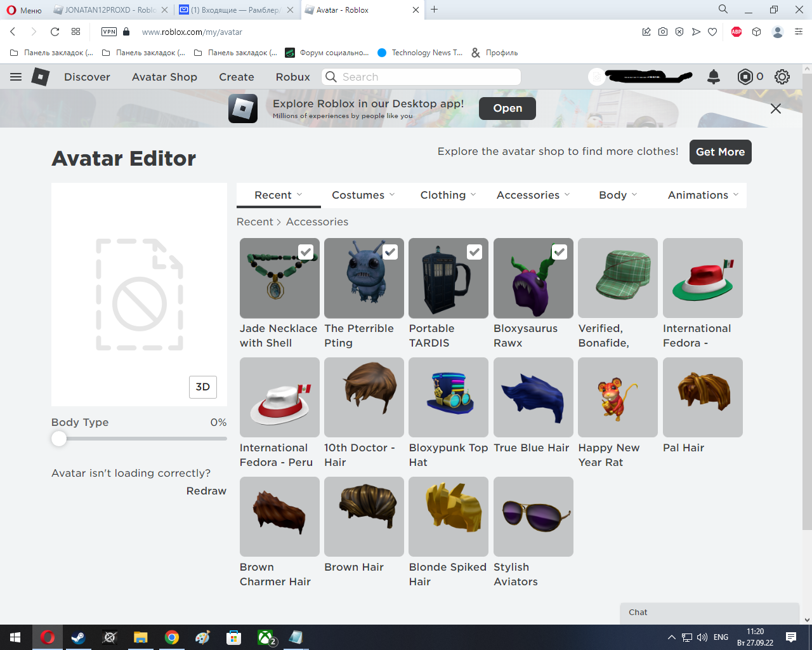This screenshot has width=812, height=650.
Task: Open the Opera easy setup icon
Action: click(799, 32)
